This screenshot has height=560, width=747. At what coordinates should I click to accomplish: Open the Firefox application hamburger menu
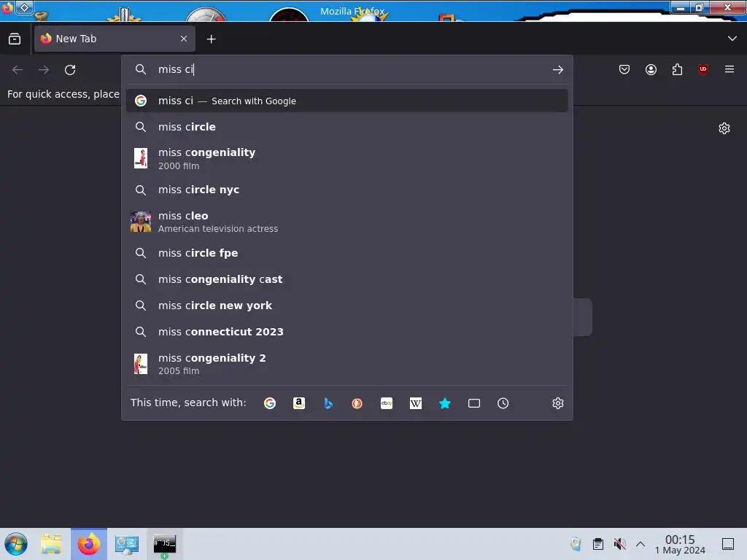point(729,69)
